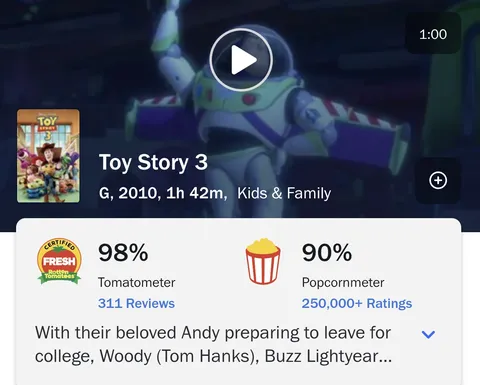Open the 250,000+ Ratings link
The height and width of the screenshot is (385, 480).
[x=357, y=303]
